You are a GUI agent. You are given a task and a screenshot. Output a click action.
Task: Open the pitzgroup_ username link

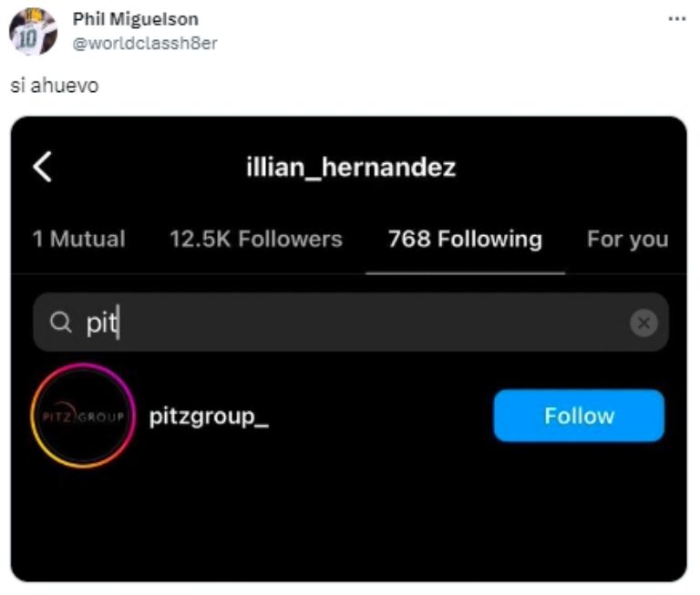click(x=209, y=416)
